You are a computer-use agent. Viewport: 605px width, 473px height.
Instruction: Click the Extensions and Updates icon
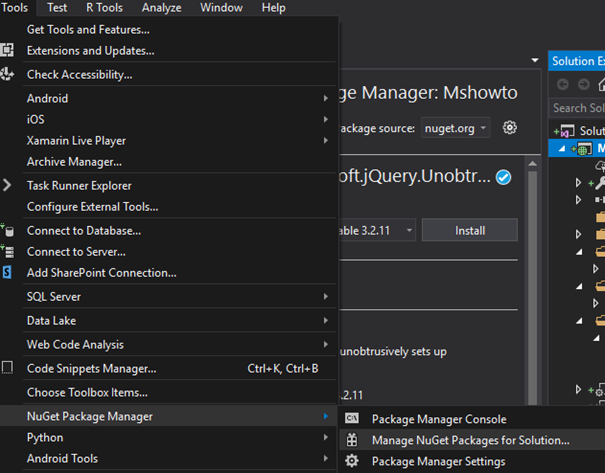(7, 50)
